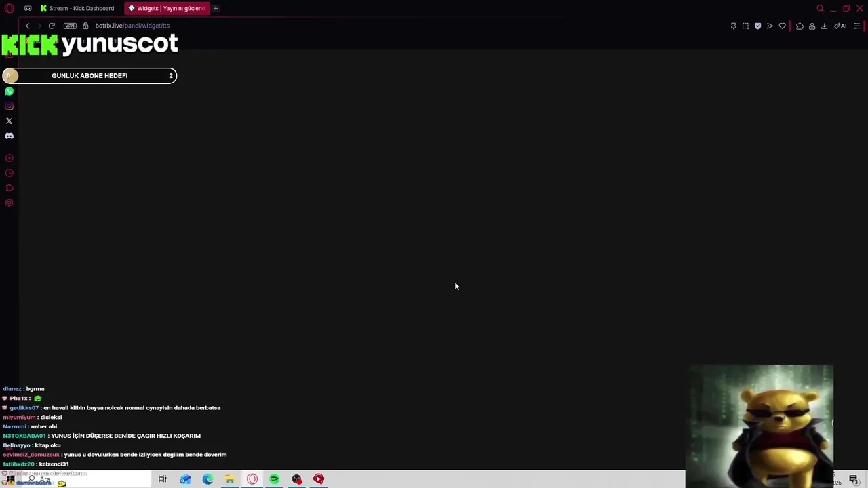Take a snapshot with capture icon

[745, 26]
